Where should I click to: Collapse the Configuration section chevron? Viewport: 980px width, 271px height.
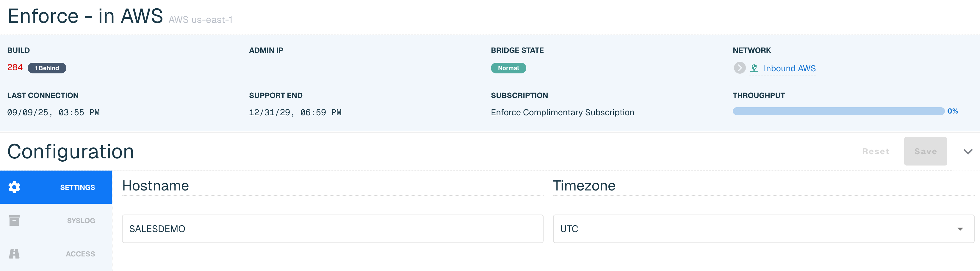(968, 152)
